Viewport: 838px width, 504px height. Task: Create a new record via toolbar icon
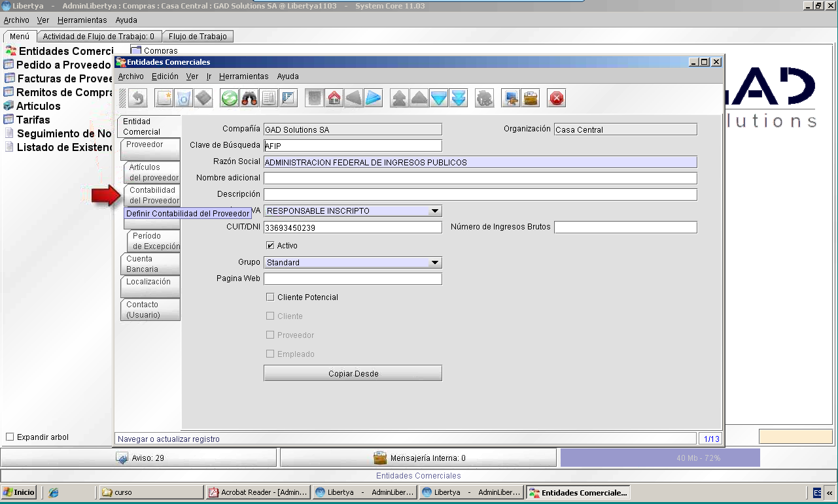pos(164,98)
